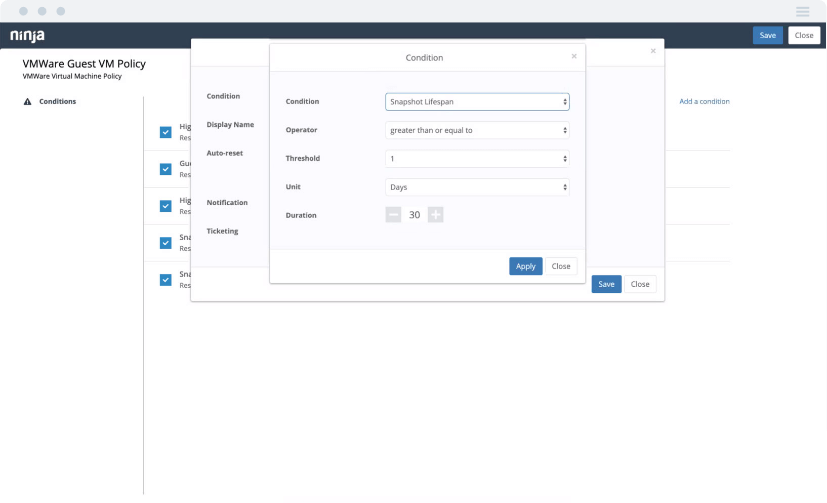Screen dimensions: 827x503
Task: Click the 'Display Name' label in outer dialog
Action: [230, 124]
